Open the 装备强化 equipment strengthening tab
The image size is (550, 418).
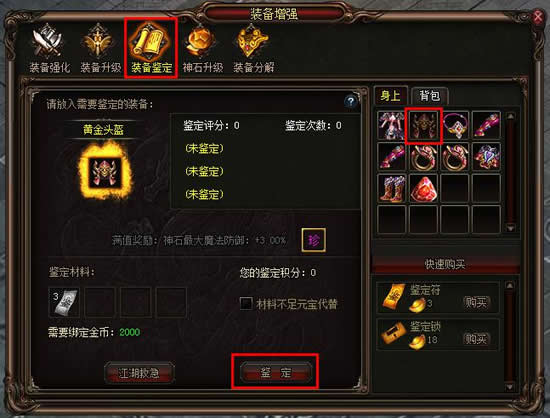point(49,48)
